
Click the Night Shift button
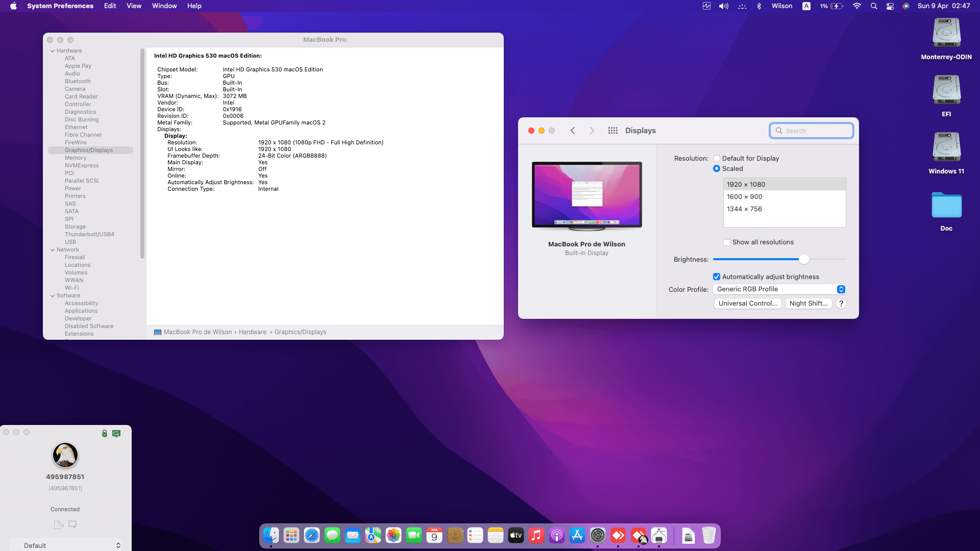click(808, 303)
